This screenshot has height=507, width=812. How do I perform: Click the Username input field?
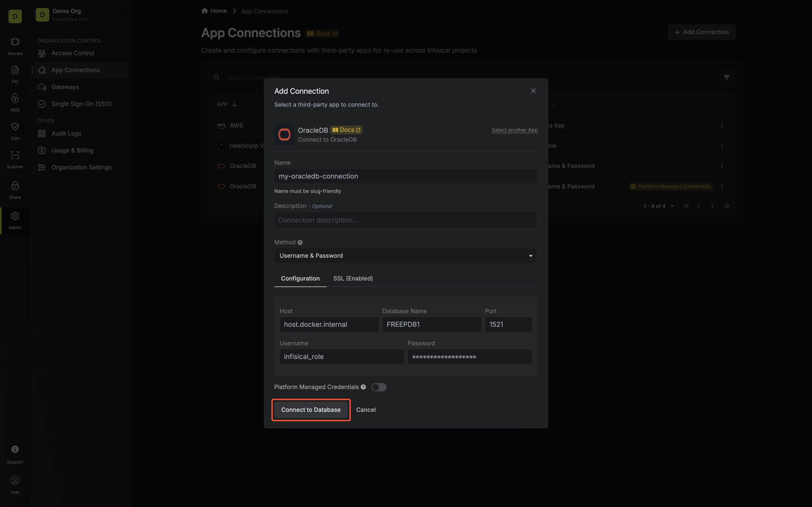click(342, 356)
